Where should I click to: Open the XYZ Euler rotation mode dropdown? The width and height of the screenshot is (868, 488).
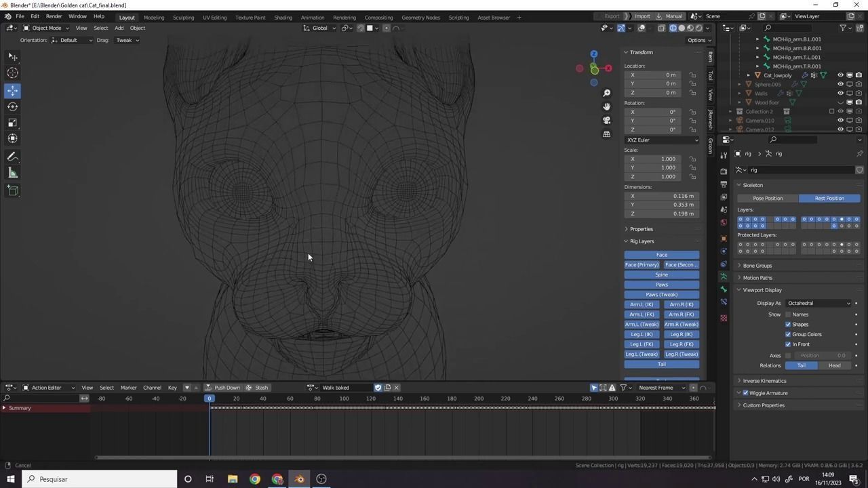[661, 140]
